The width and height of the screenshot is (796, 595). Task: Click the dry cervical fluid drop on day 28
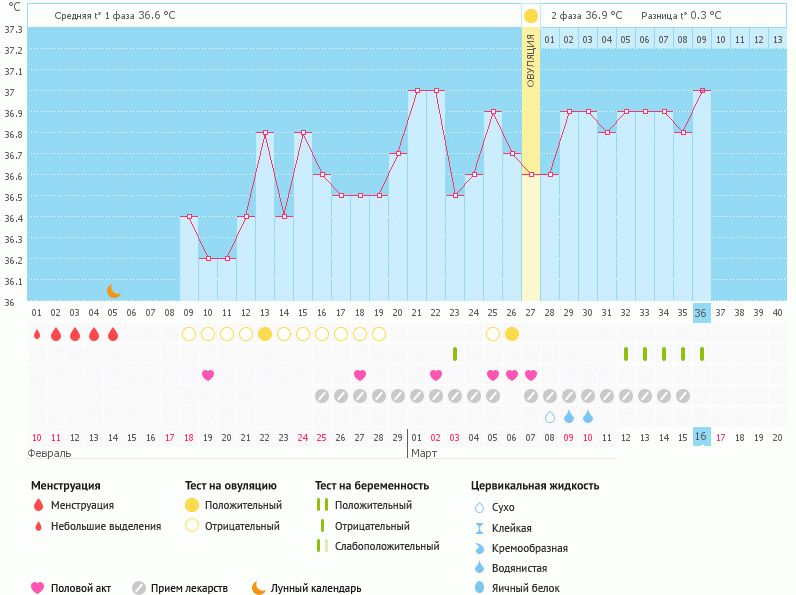[550, 417]
